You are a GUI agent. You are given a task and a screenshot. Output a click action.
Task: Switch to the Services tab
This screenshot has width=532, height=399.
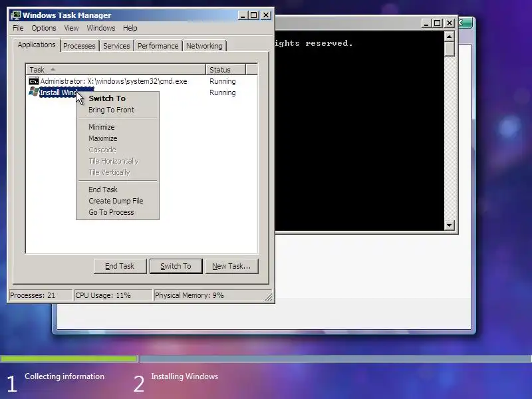pyautogui.click(x=116, y=46)
